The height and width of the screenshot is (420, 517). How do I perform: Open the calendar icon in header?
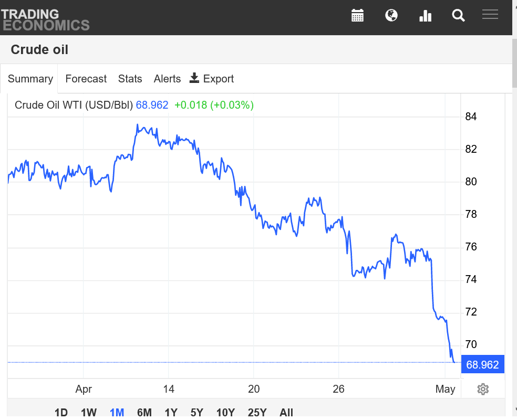point(357,15)
